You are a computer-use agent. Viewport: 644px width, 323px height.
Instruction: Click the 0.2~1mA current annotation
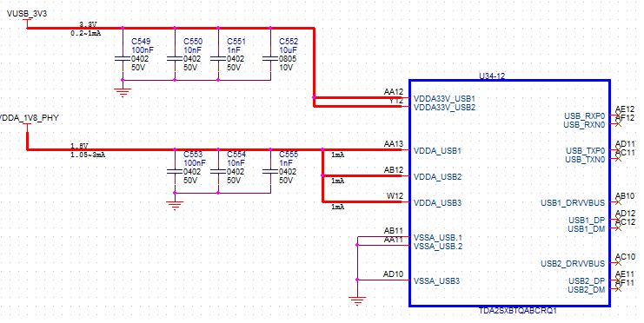[x=85, y=34]
